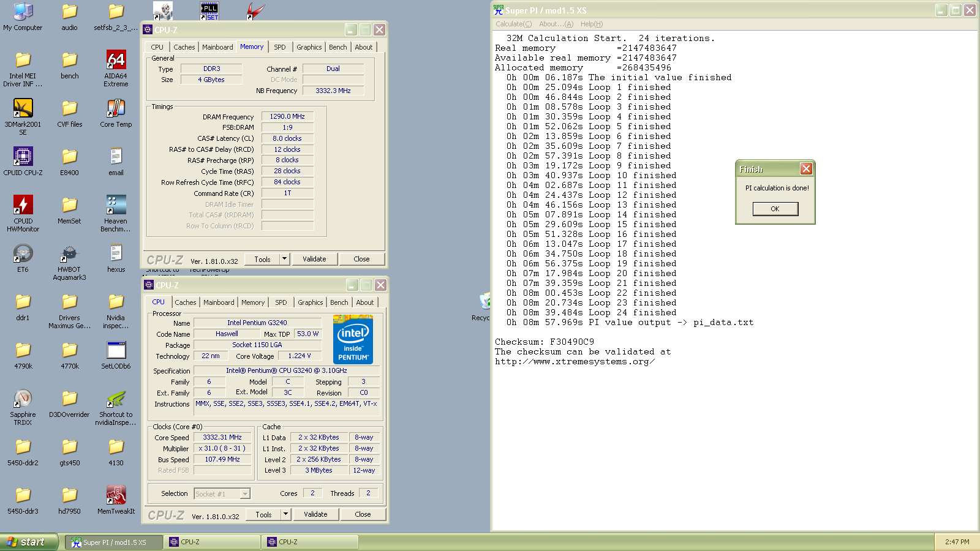Open the MemSet folder icon

point(69,209)
